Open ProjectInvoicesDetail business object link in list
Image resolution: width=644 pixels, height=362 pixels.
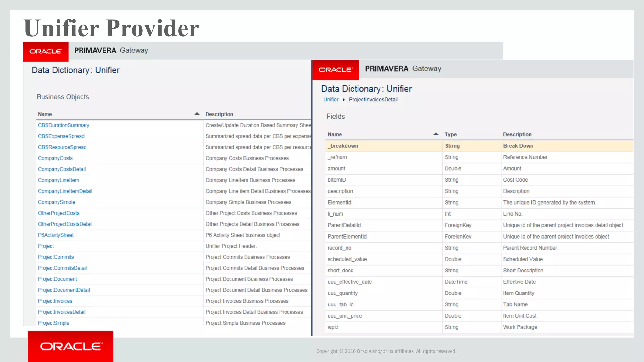point(62,312)
